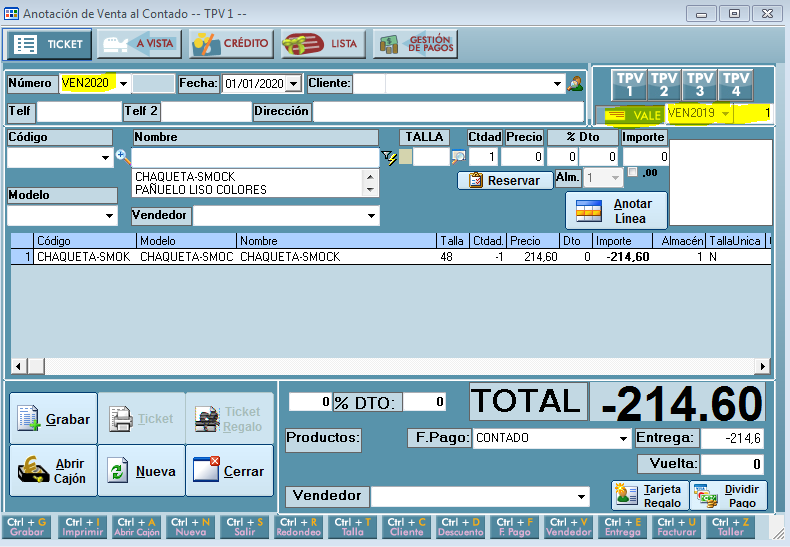Select the CRÉDITO tab
Viewport: 790px width, 547px height.
click(232, 44)
